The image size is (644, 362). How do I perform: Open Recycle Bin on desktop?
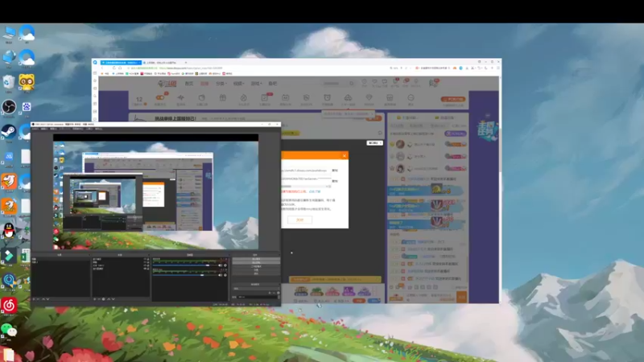9,83
